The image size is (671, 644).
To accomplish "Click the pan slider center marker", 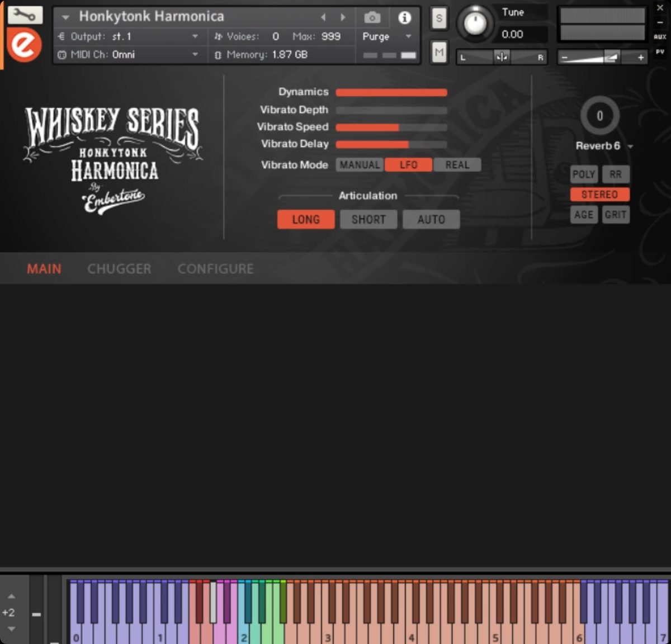I will click(502, 56).
